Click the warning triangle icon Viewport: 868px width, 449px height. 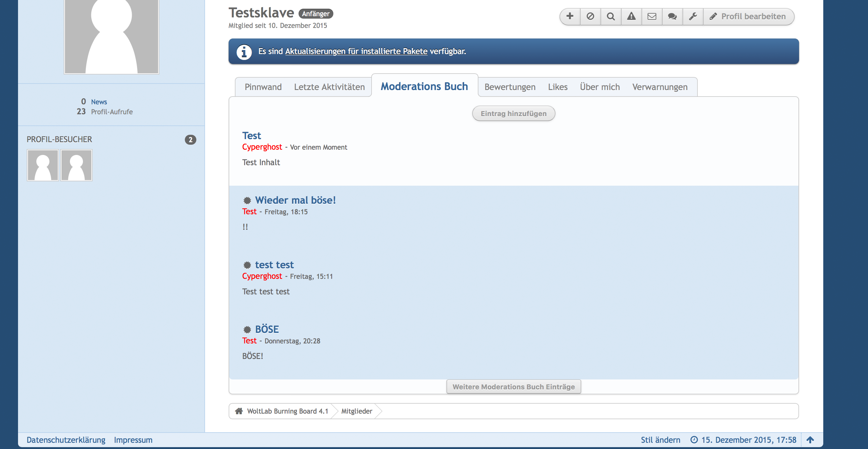631,16
